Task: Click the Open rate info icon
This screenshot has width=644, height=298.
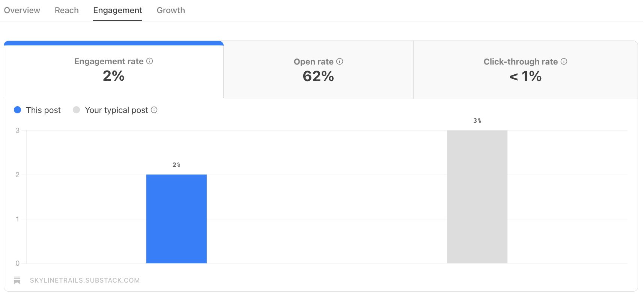Action: click(x=340, y=62)
